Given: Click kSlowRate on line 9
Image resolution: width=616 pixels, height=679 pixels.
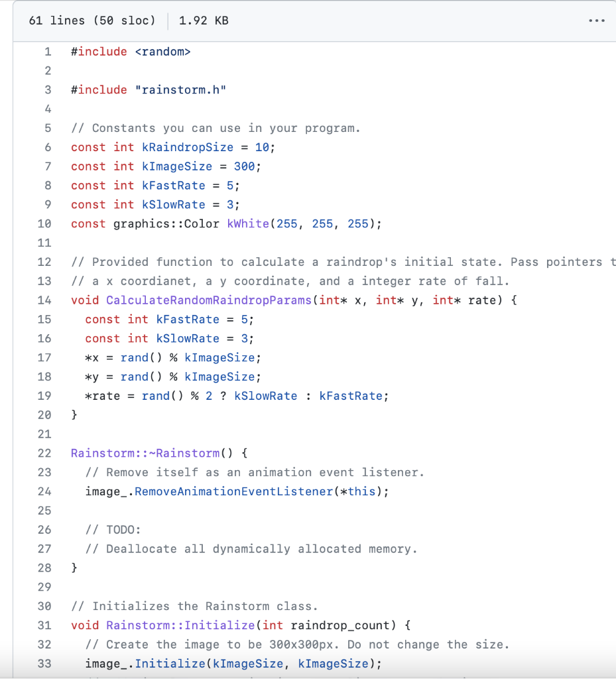Looking at the screenshot, I should (x=174, y=204).
